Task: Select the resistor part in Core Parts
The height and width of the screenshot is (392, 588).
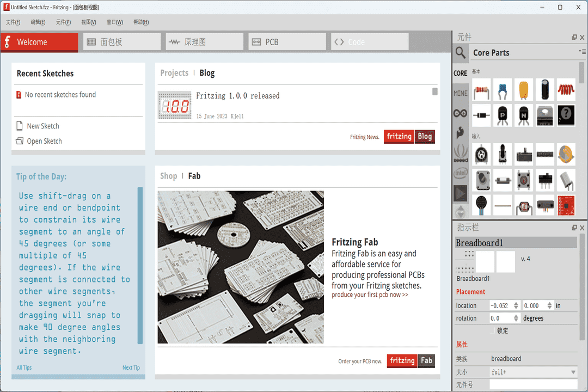Action: click(x=481, y=90)
